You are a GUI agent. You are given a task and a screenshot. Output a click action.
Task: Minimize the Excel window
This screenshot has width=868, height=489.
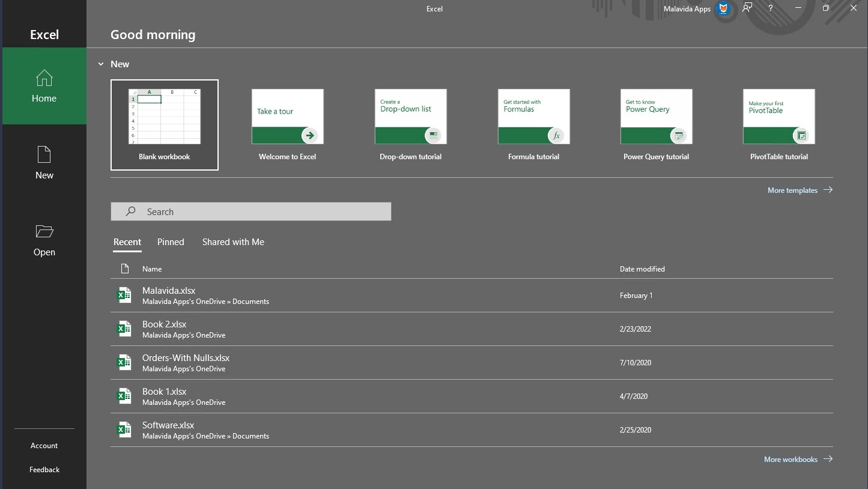coord(798,8)
